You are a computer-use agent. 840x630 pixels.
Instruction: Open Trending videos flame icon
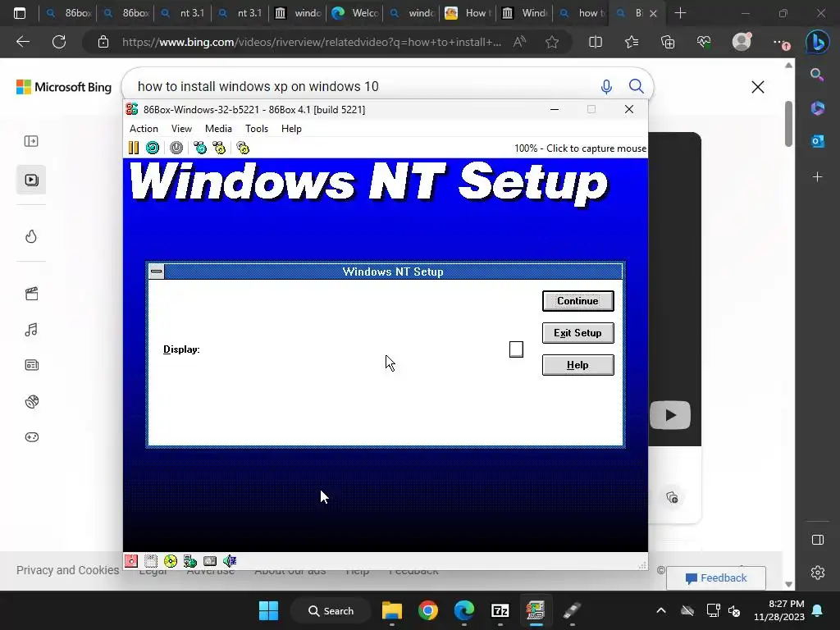(32, 236)
